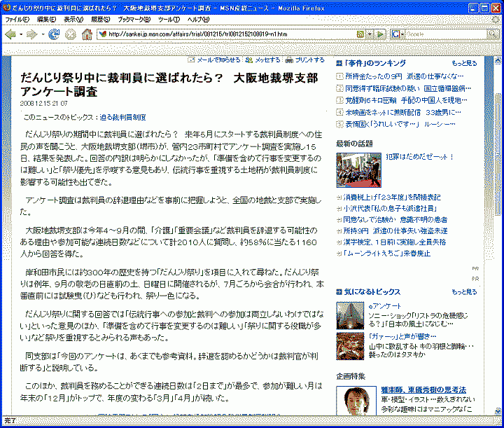Click the green Go arrow button

(381, 34)
